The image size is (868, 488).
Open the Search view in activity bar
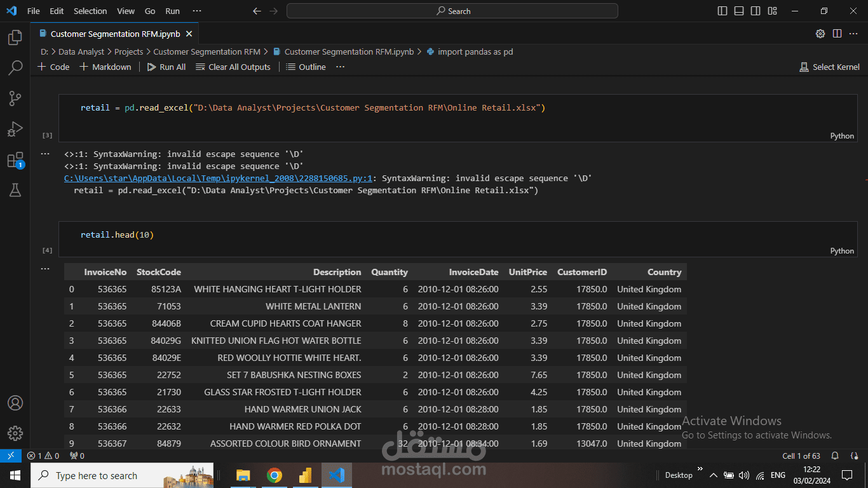pyautogui.click(x=15, y=68)
